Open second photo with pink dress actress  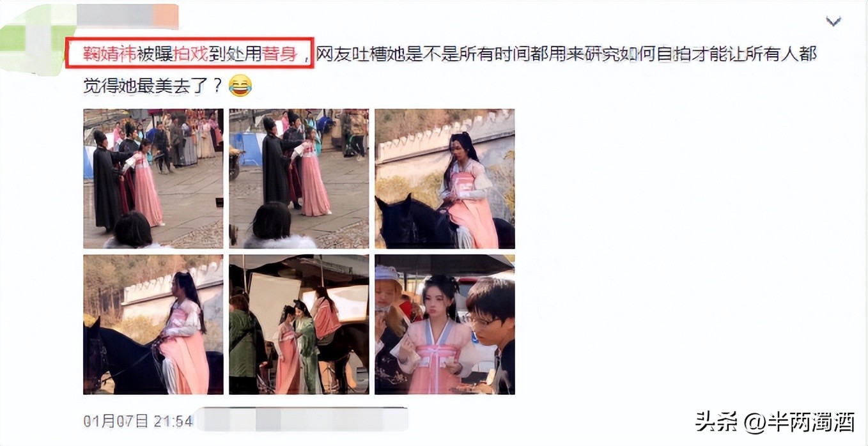point(299,178)
